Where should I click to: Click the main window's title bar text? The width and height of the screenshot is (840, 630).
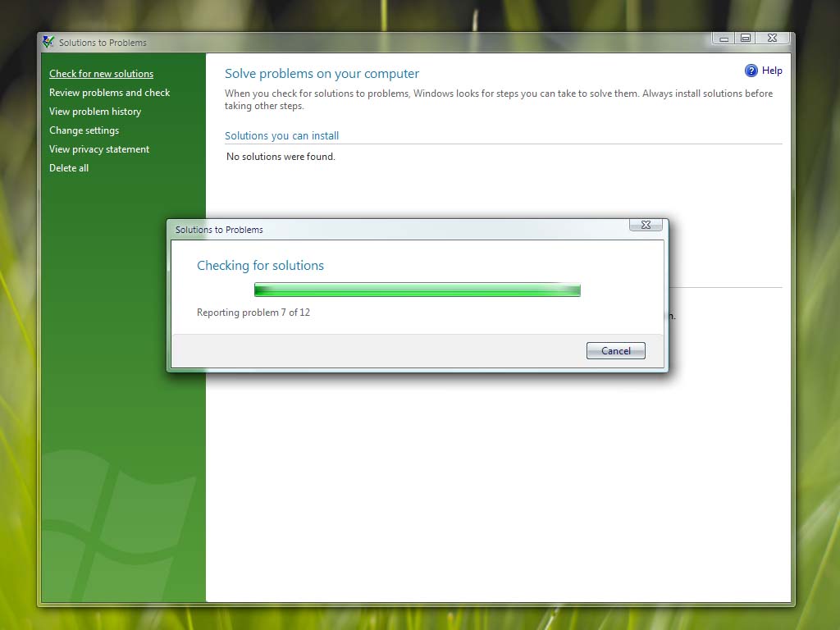click(x=103, y=43)
